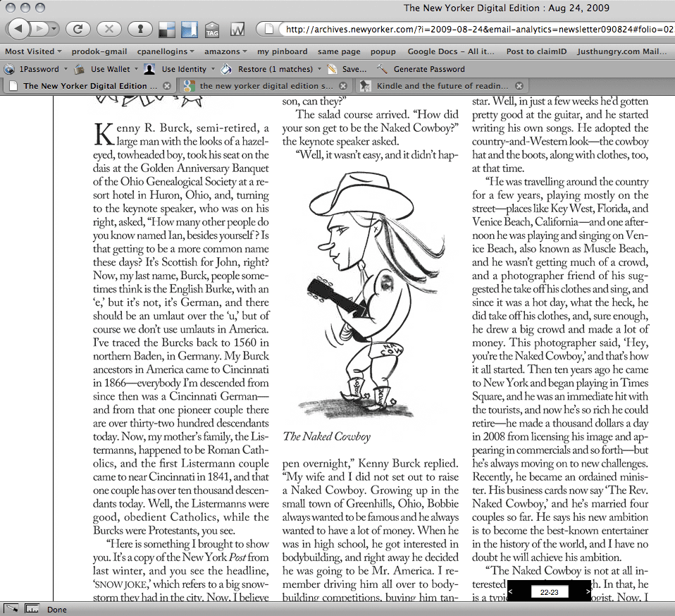Screen dimensions: 675x616
Task: Open the Use Identity dropdown arrow
Action: click(x=213, y=69)
